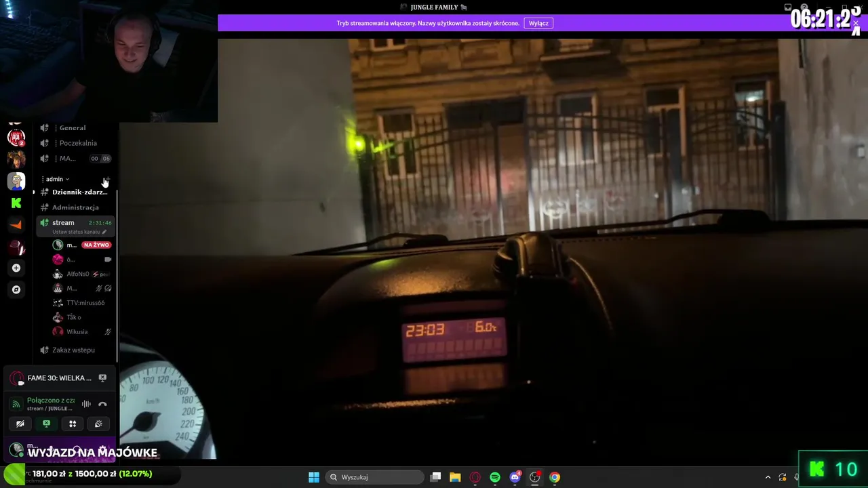Open the server with orange arrow icon
Viewport: 868px width, 488px height.
coord(16,224)
